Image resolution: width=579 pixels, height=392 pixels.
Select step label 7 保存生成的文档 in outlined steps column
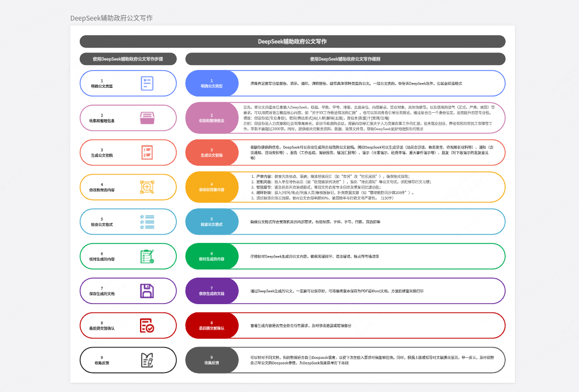coord(102,291)
